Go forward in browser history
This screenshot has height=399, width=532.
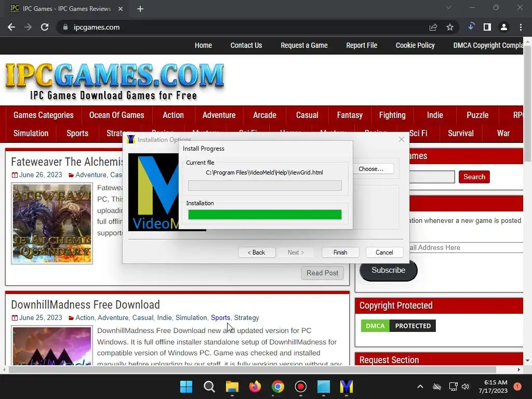click(x=28, y=27)
